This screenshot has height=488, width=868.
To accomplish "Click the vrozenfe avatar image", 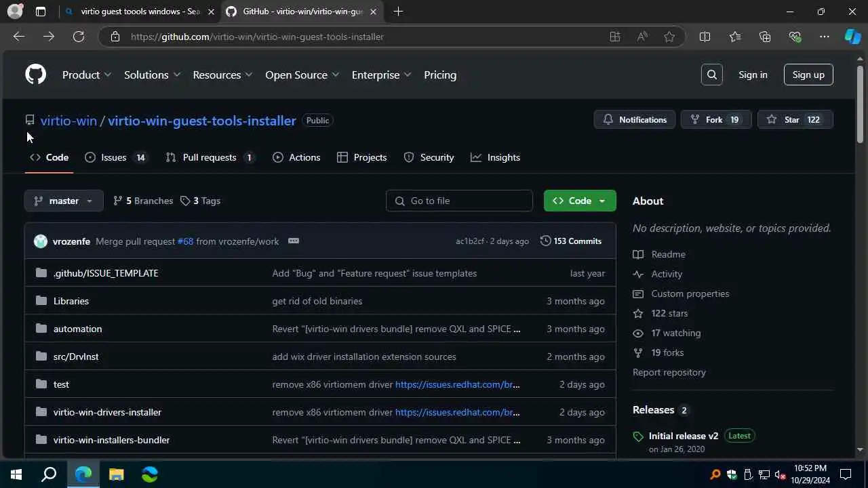I will (x=41, y=241).
